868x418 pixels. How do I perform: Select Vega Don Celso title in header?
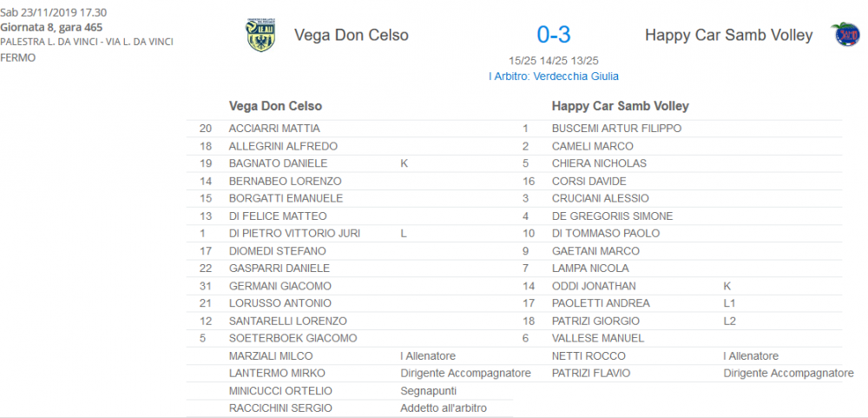coord(351,35)
